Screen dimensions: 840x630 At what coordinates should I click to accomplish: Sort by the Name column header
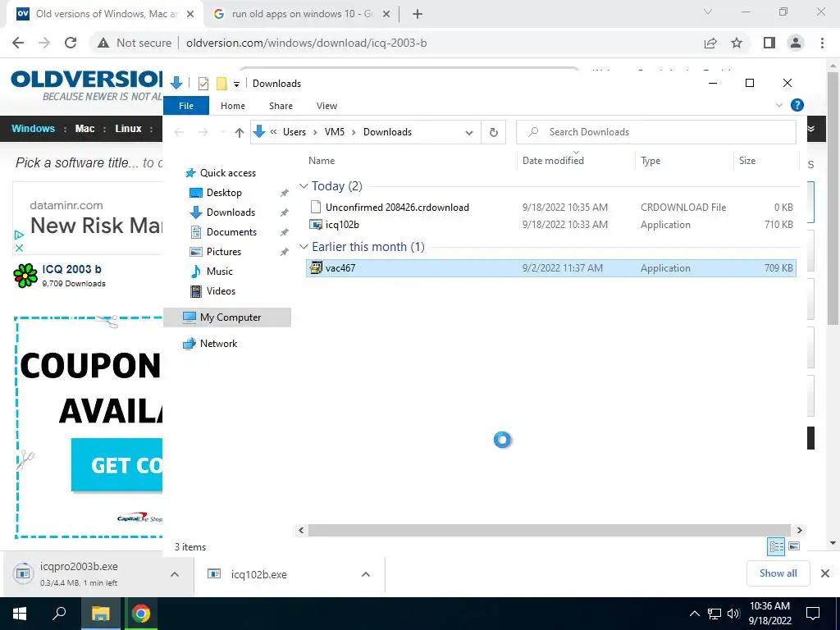coord(322,160)
